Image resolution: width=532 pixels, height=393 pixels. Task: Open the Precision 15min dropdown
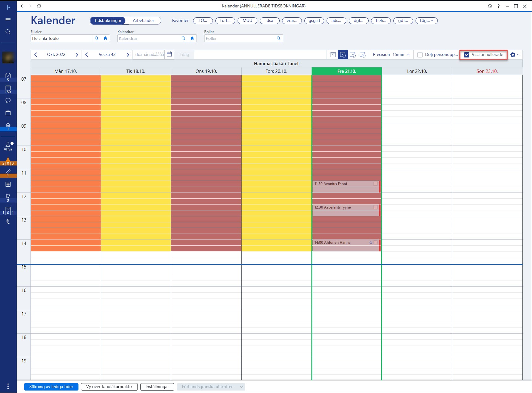tap(391, 54)
